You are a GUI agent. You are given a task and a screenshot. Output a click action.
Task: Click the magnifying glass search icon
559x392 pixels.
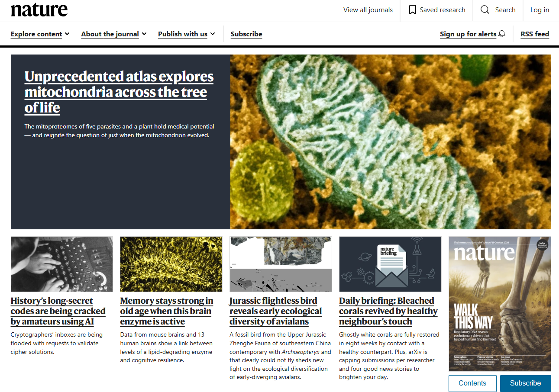coord(485,10)
